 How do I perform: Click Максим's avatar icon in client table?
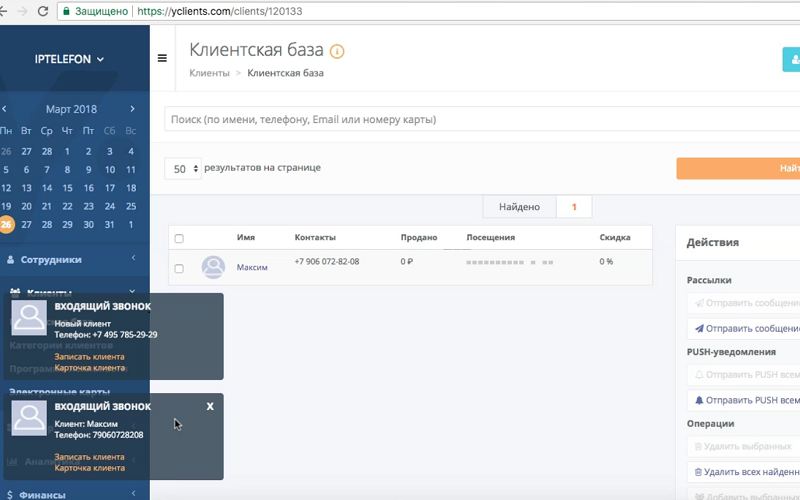(213, 267)
